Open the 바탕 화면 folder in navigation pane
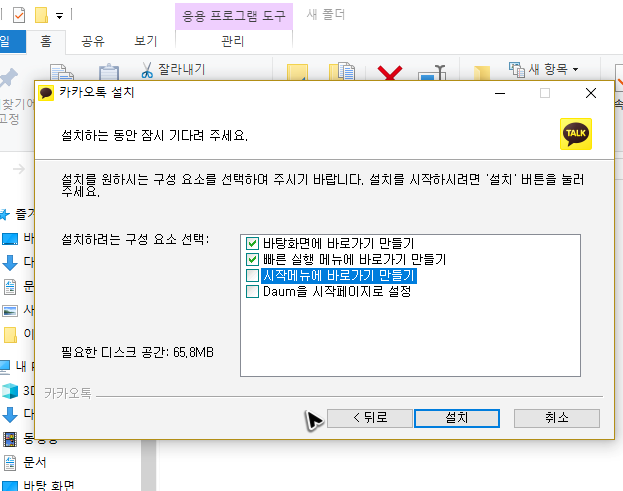 point(38,485)
